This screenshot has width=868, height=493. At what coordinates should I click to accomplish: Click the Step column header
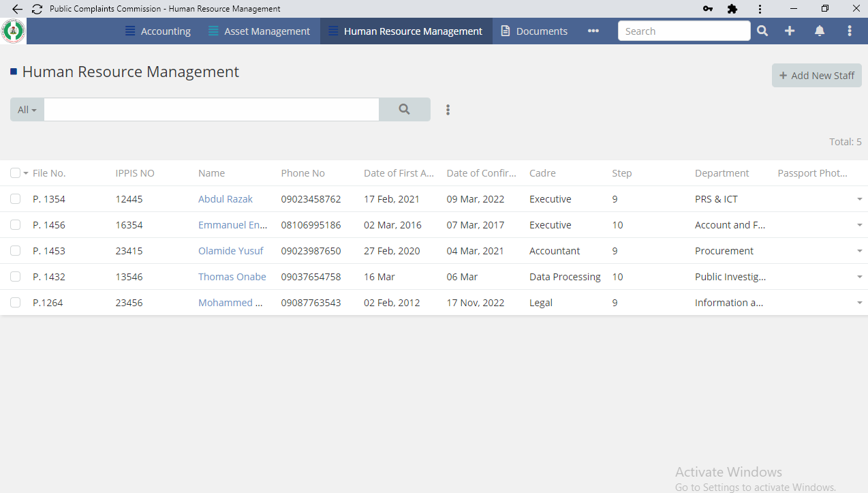[621, 173]
